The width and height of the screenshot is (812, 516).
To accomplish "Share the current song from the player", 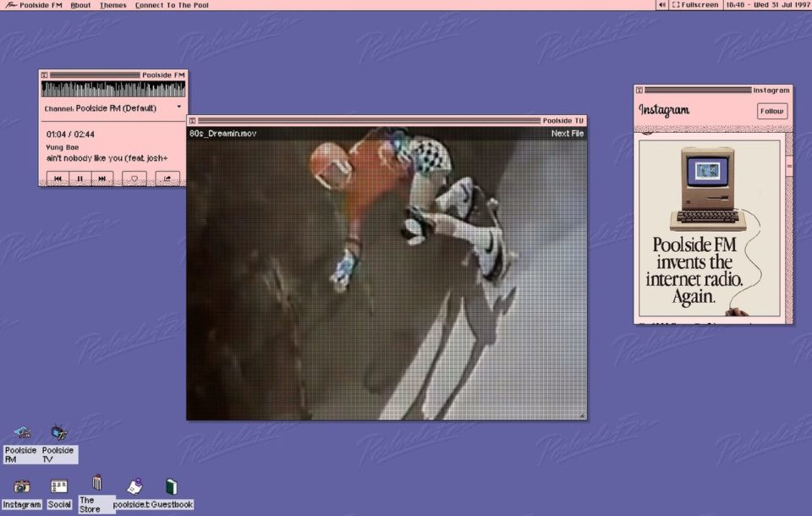I will 167,178.
